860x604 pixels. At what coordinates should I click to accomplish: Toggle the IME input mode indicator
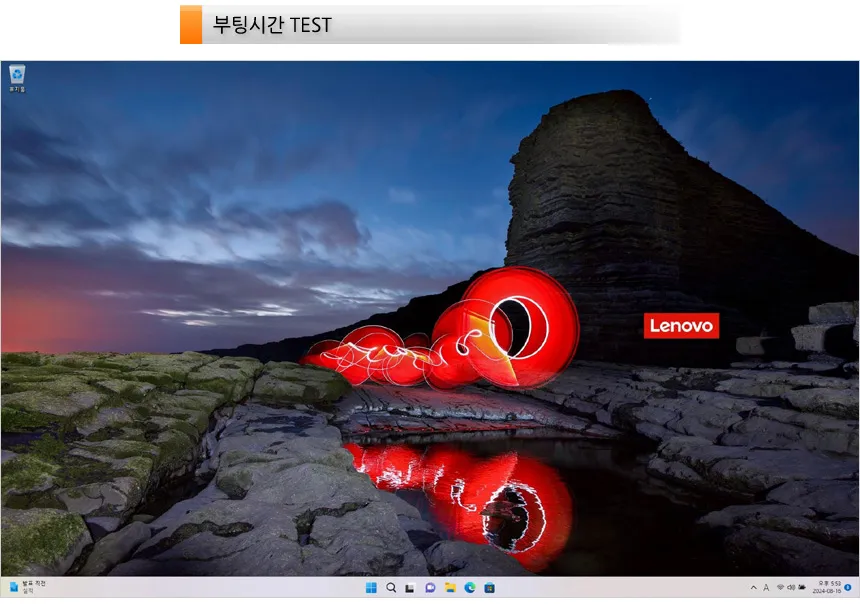[x=766, y=588]
